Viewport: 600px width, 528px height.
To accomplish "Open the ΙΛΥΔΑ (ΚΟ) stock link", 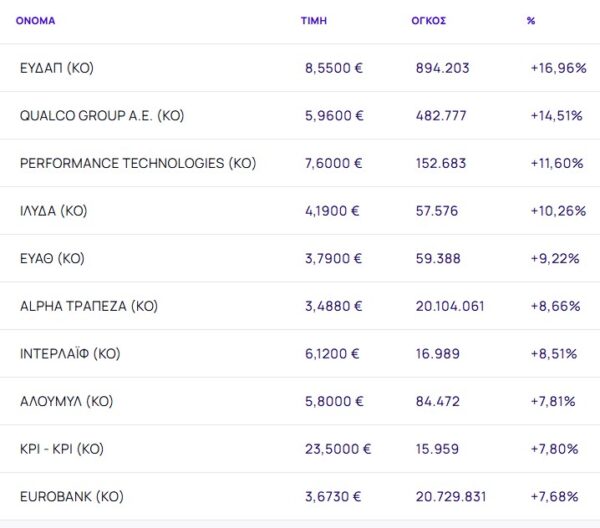I will 54,211.
